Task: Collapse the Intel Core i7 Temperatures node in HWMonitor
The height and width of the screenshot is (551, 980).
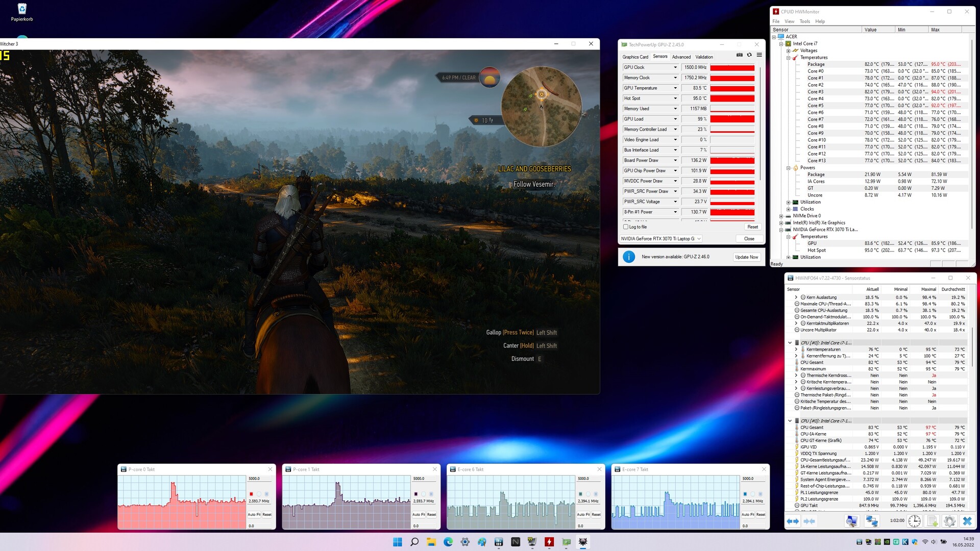Action: click(788, 58)
